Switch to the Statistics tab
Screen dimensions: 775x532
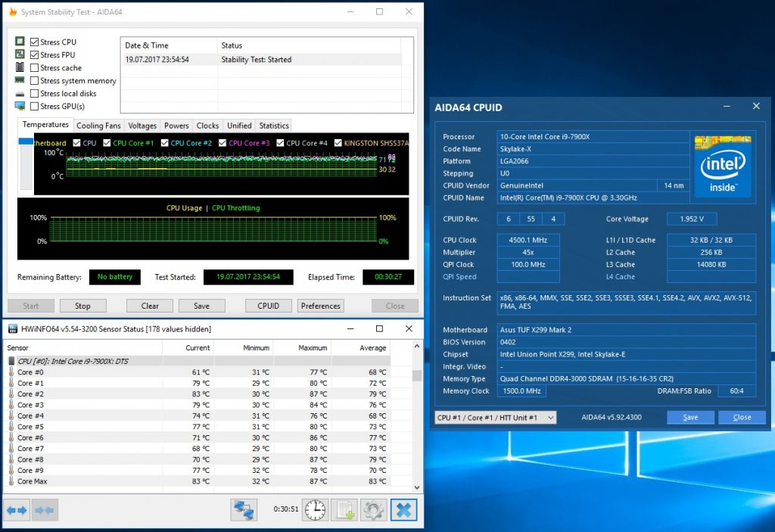(274, 126)
